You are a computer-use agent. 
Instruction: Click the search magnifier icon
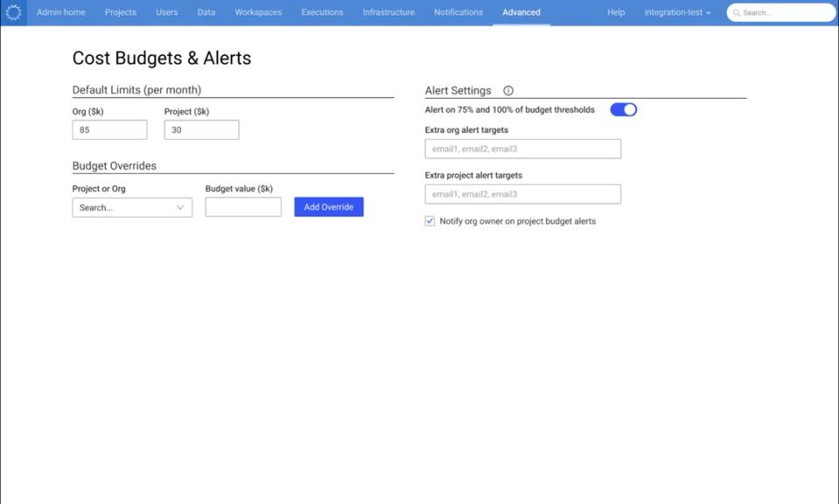pyautogui.click(x=738, y=12)
